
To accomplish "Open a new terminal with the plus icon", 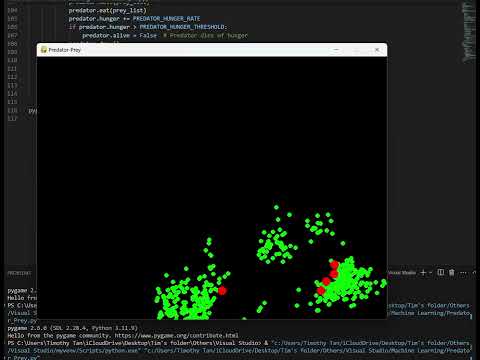I will coord(423,272).
